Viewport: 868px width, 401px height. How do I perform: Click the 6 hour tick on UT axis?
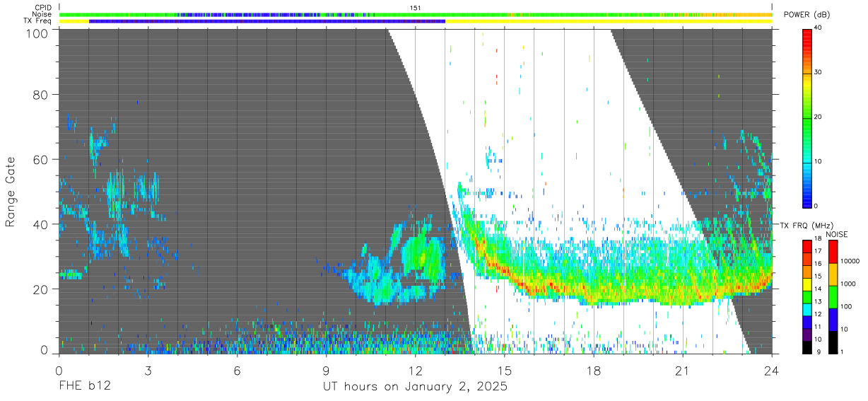237,369
